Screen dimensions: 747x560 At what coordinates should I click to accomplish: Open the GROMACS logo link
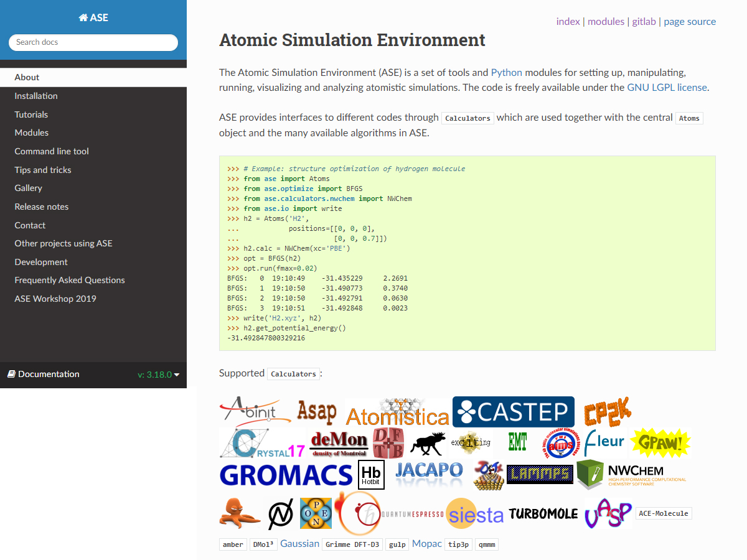coord(286,475)
